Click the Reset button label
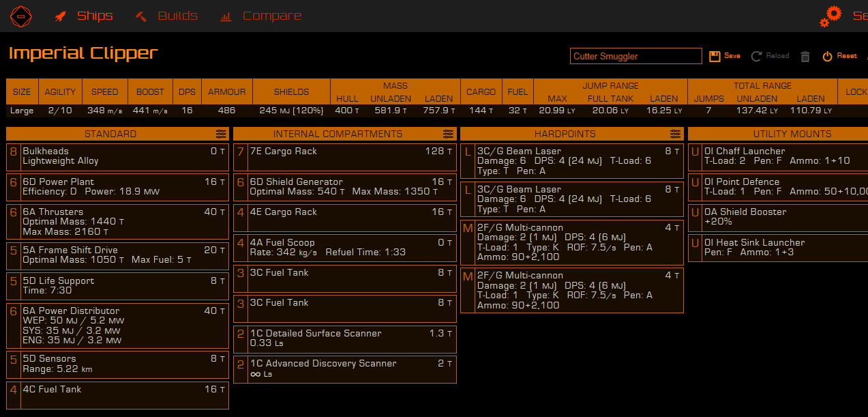 [847, 56]
